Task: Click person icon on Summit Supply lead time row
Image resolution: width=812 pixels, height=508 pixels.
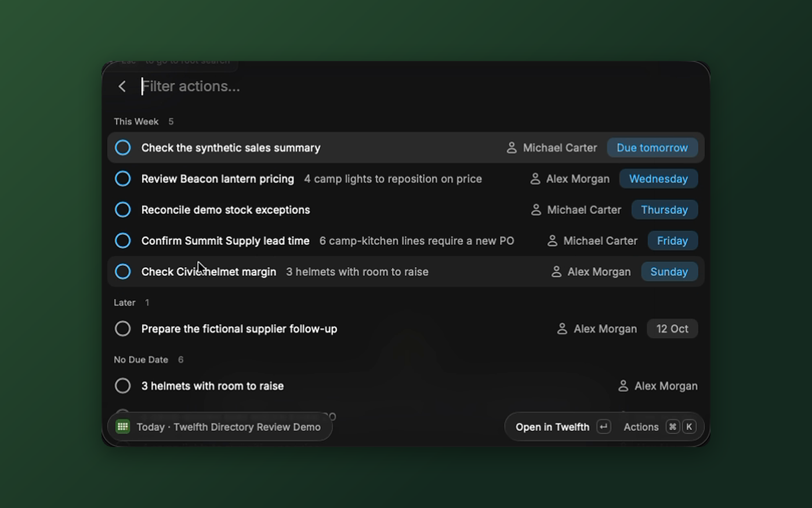Action: [552, 240]
